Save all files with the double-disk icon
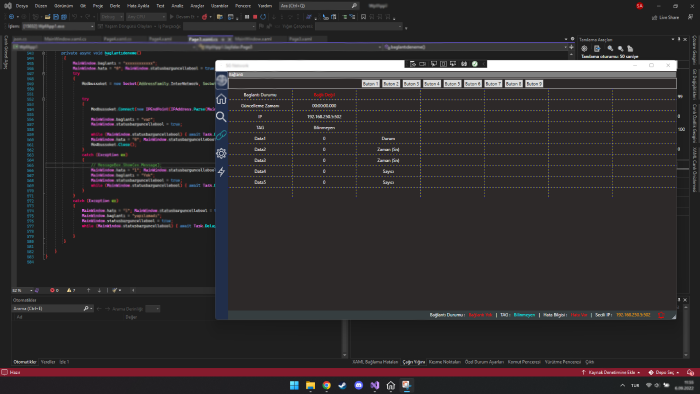This screenshot has height=394, width=700. tap(64, 17)
